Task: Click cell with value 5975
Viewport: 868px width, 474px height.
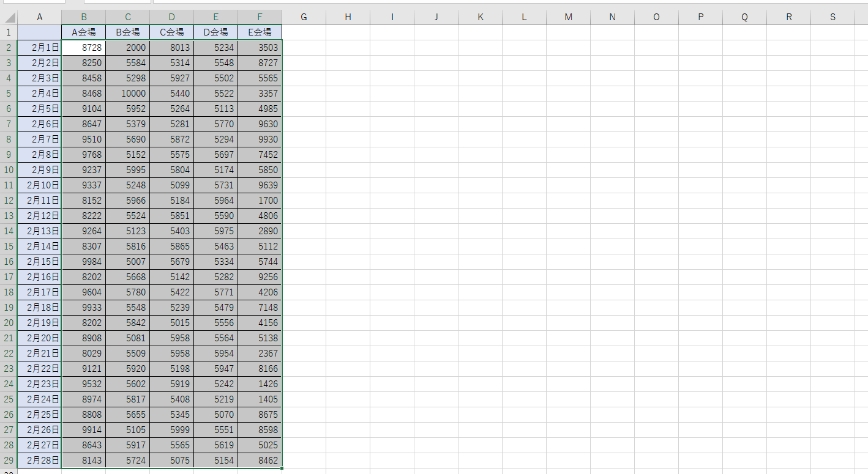Action: point(216,231)
